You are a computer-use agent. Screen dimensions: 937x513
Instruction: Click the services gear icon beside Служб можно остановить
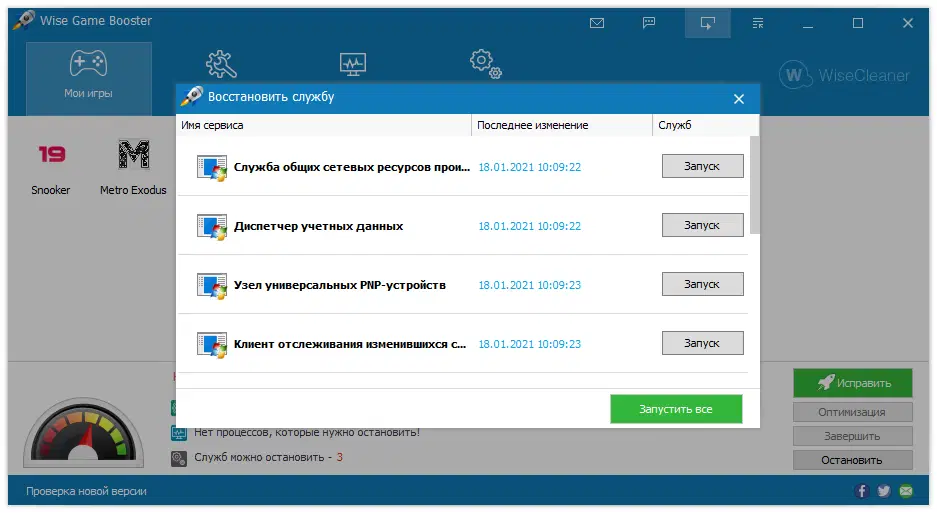tap(179, 459)
